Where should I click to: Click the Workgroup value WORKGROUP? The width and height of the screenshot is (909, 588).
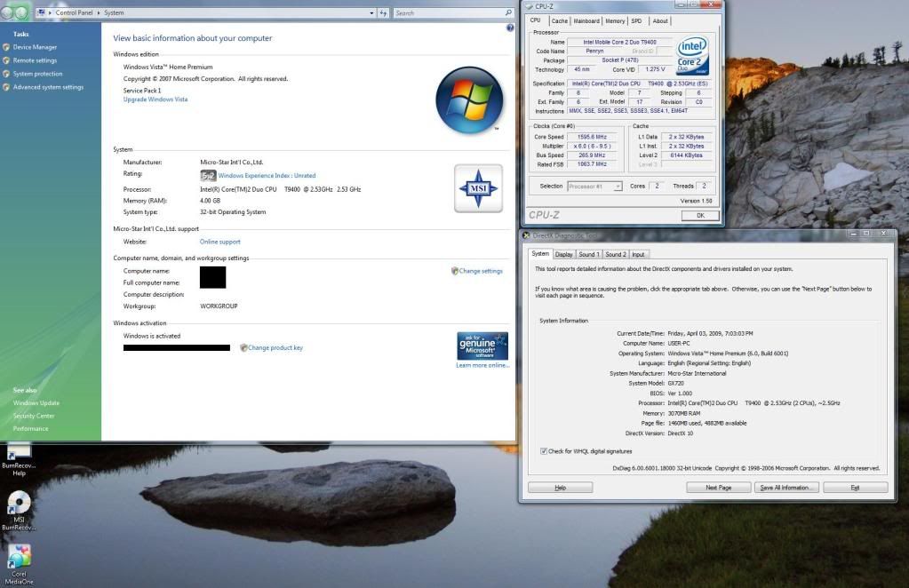coord(219,306)
